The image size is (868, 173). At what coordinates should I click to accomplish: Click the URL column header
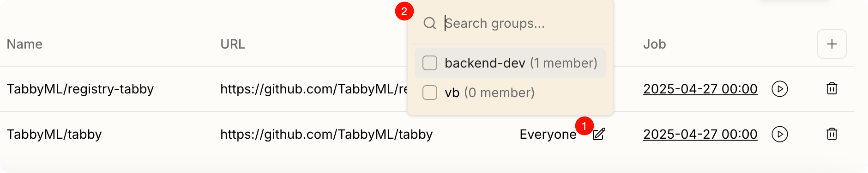[233, 44]
